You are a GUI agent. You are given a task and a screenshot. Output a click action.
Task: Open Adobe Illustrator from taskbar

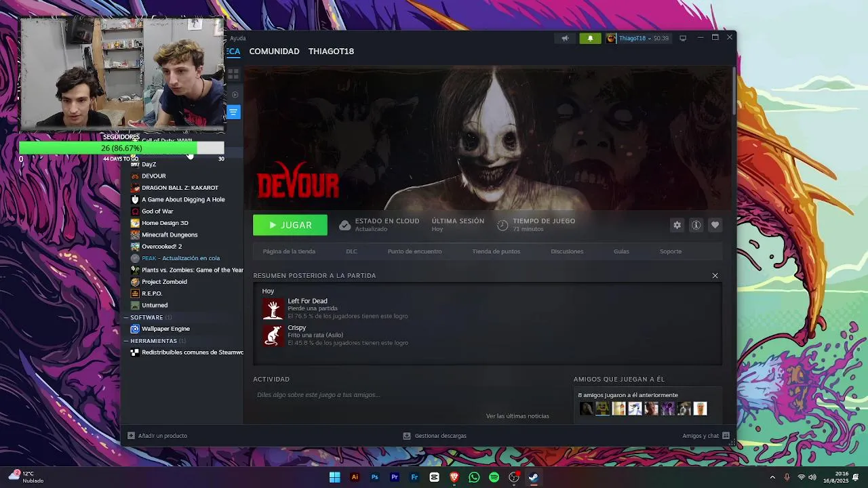355,477
